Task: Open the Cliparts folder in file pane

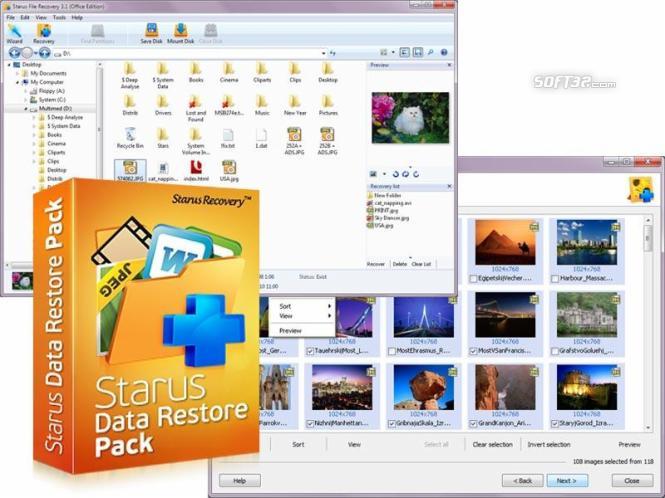Action: click(x=262, y=73)
